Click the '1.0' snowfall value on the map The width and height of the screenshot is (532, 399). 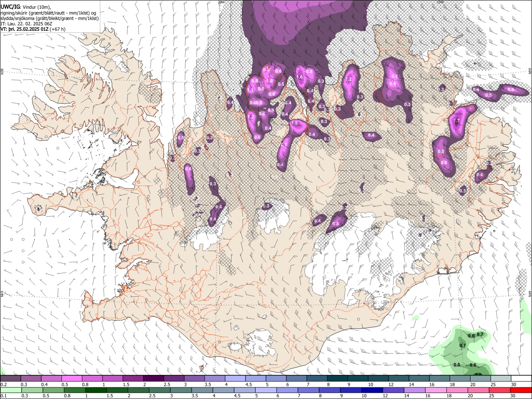point(270,81)
